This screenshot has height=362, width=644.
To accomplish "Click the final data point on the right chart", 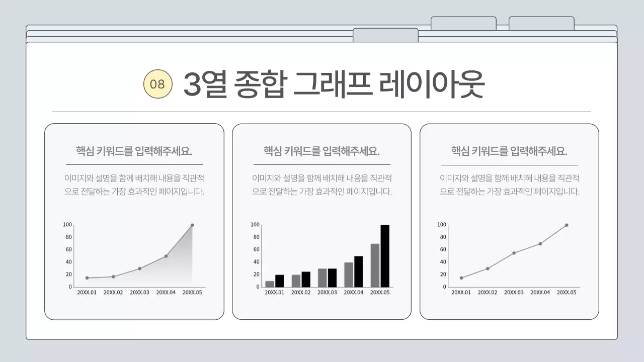I will point(567,225).
